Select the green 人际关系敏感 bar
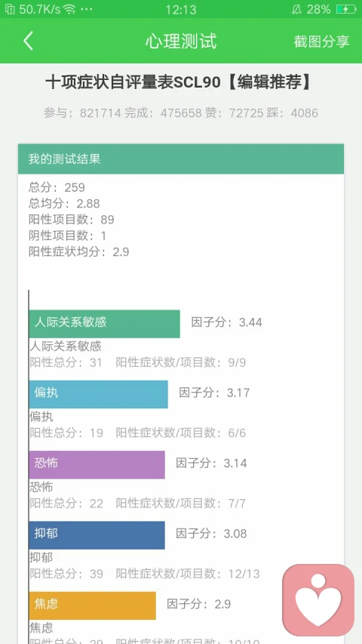 tap(104, 324)
